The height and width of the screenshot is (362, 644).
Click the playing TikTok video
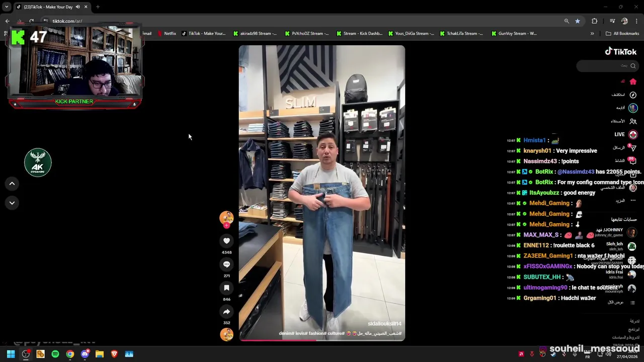coord(321,193)
